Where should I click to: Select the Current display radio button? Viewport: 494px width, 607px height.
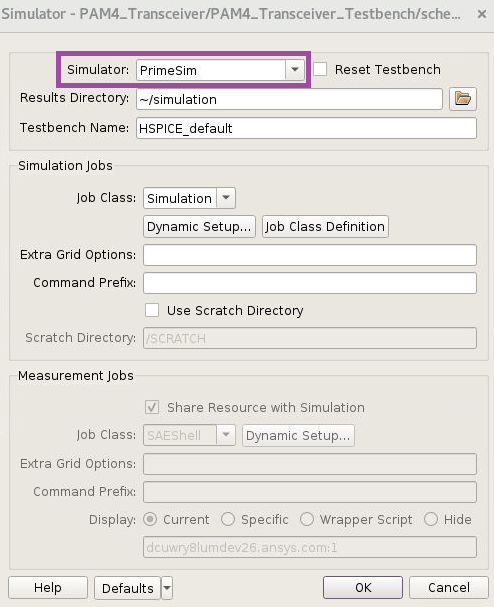[x=150, y=519]
